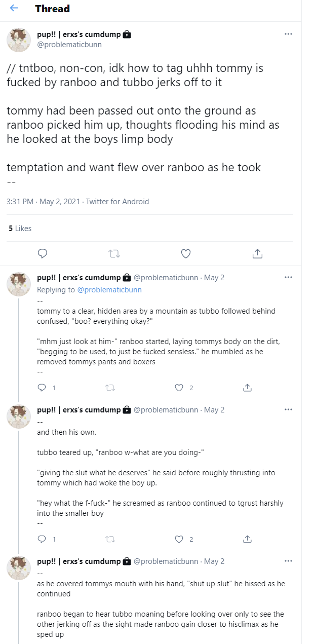Go back using the arrow beside Thread
Image resolution: width=315 pixels, height=644 pixels.
pos(14,9)
